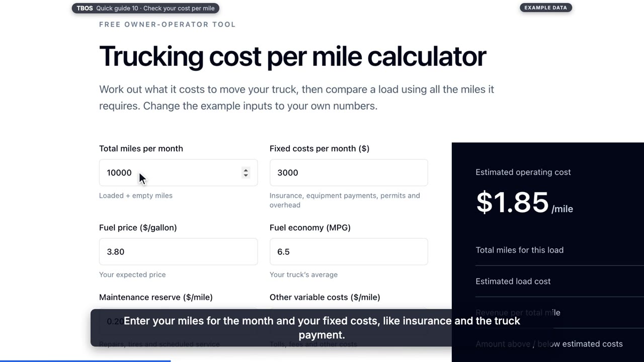Click the TBOS Quick guide 10 badge
644x362 pixels.
(145, 8)
